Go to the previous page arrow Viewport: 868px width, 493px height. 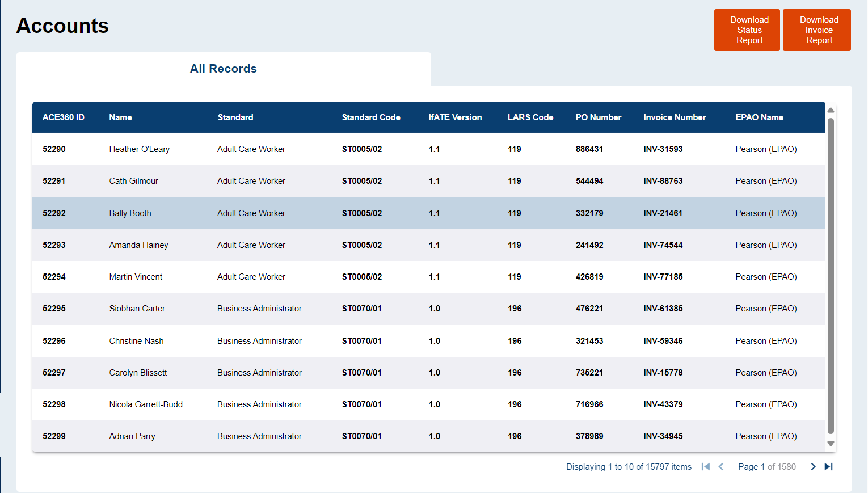(721, 466)
